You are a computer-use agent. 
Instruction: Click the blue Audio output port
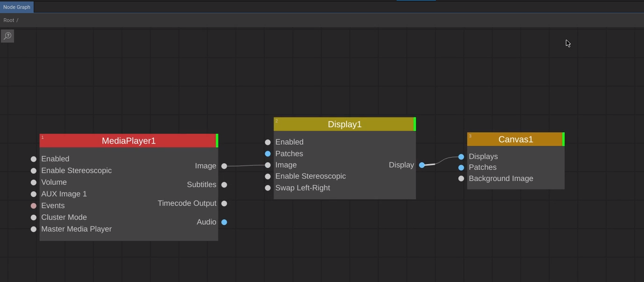pyautogui.click(x=224, y=222)
